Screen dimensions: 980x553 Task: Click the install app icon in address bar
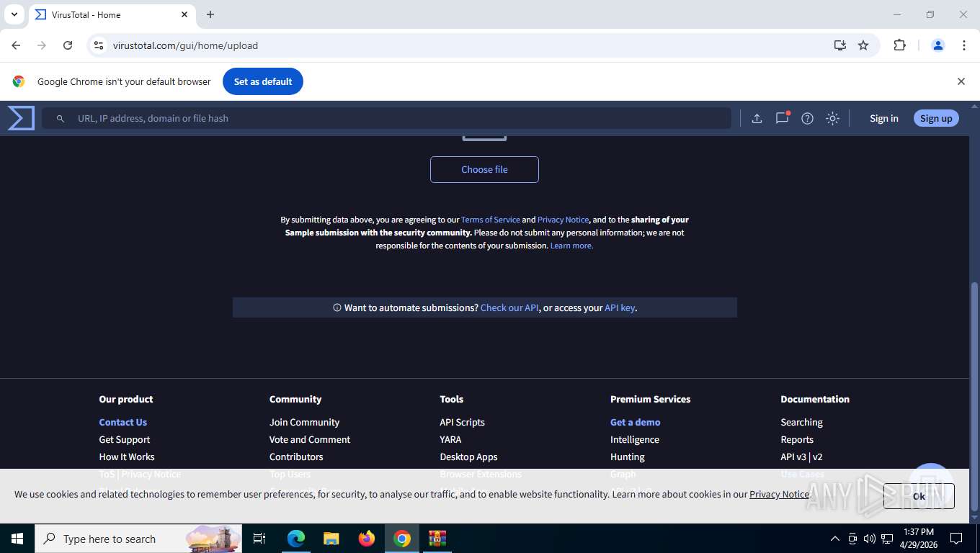point(839,45)
